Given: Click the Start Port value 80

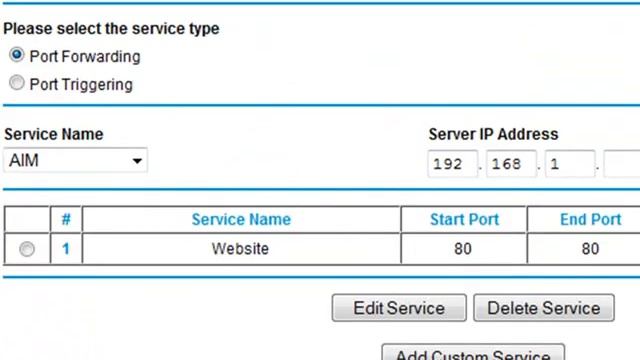Looking at the screenshot, I should 463,249.
